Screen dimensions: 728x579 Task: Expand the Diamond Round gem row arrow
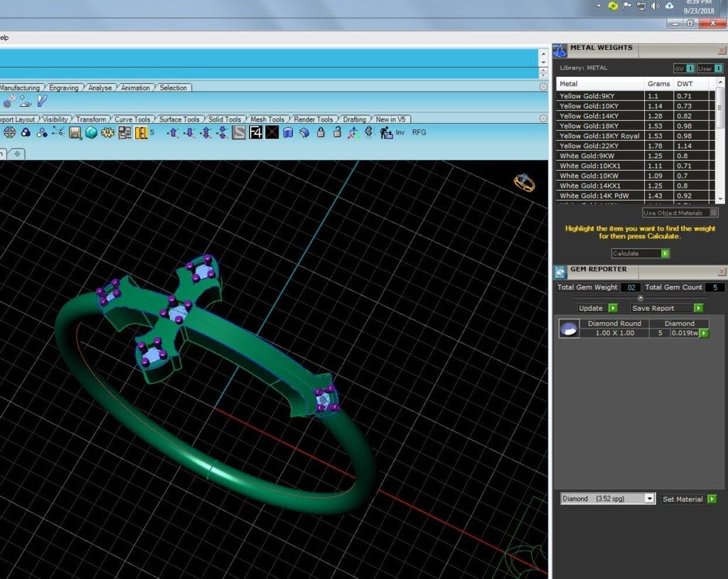pos(705,333)
